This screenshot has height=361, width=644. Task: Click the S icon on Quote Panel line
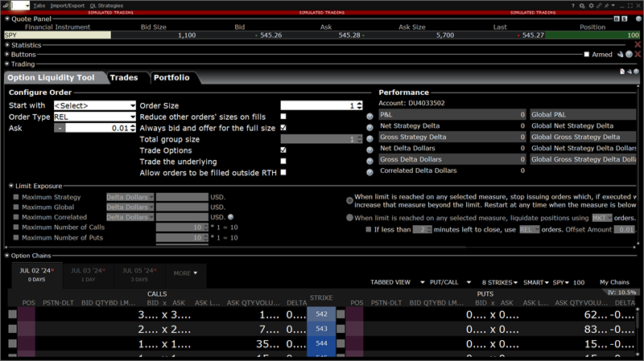(x=625, y=18)
